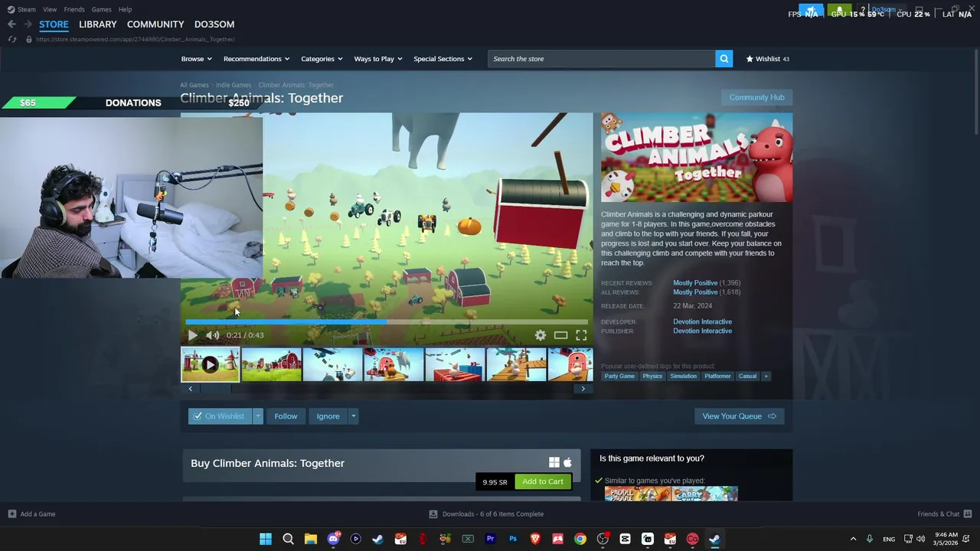The image size is (980, 551).
Task: Play the trailer video
Action: (192, 335)
